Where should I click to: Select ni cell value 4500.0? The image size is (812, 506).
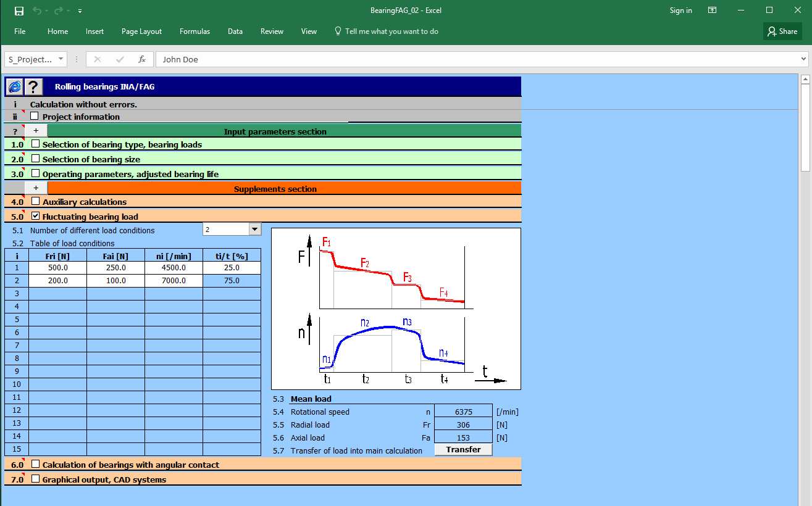point(174,268)
